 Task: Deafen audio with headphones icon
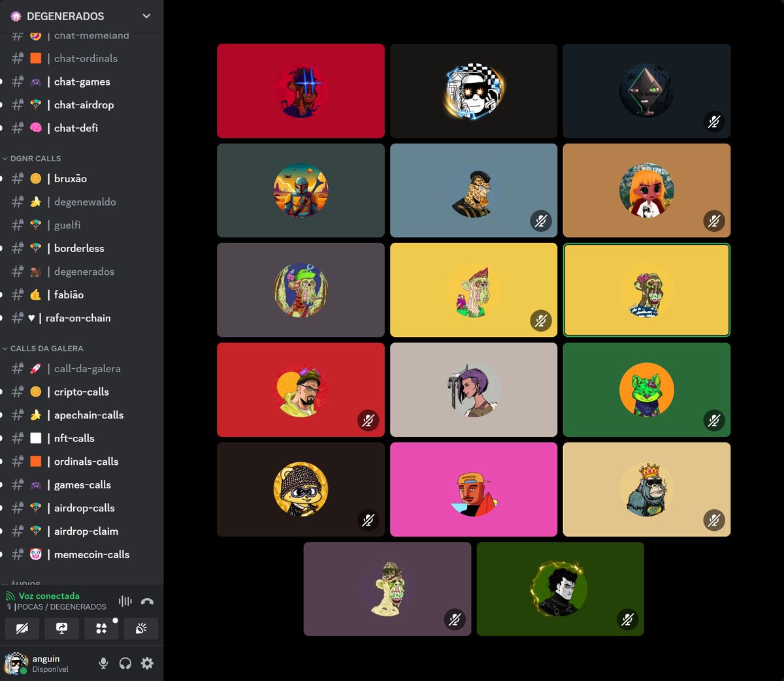(x=125, y=663)
